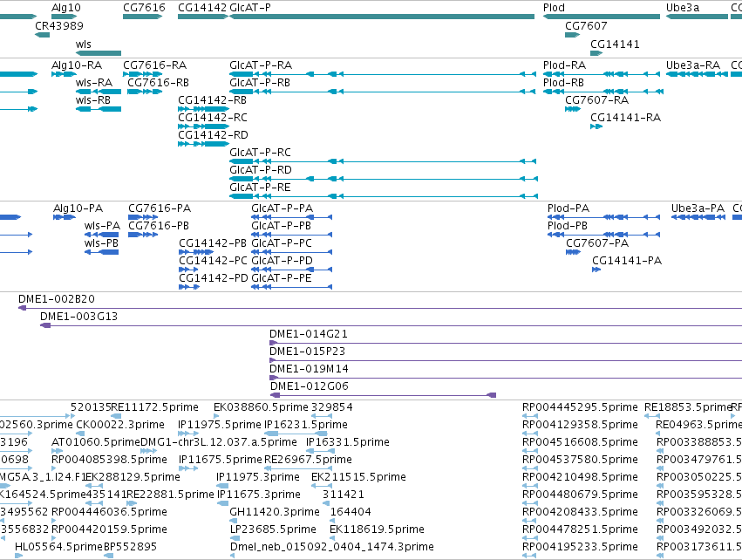The image size is (742, 560).
Task: Open the GlcAT-P-RD transcript label
Action: pyautogui.click(x=261, y=169)
